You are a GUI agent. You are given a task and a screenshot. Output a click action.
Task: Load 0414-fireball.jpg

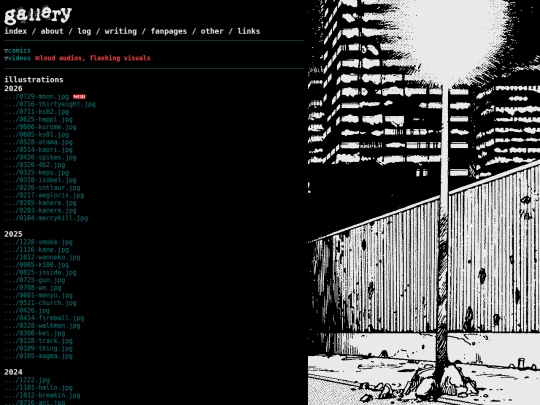pos(44,318)
